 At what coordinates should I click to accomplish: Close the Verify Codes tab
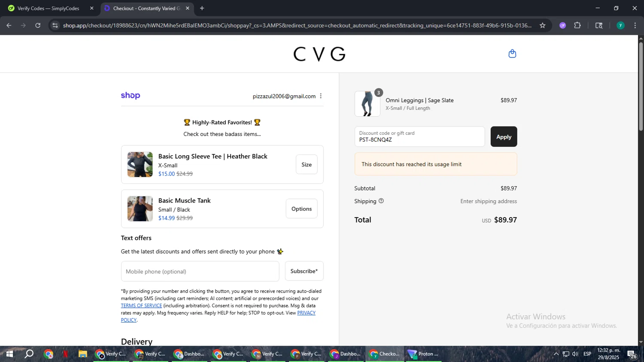tap(91, 8)
